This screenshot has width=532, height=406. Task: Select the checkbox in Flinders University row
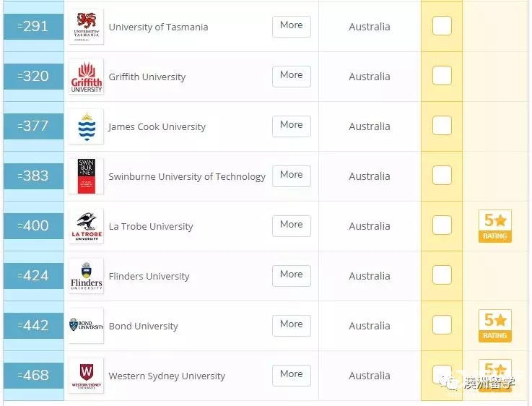point(442,275)
